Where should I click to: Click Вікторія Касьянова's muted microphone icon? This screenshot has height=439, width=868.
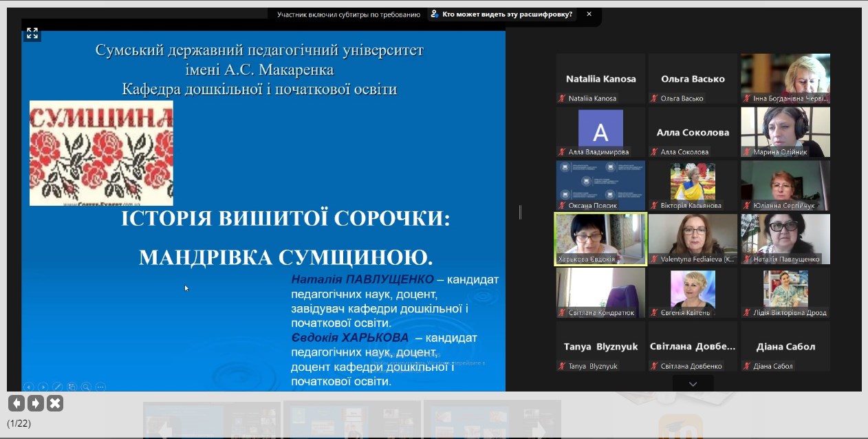655,206
